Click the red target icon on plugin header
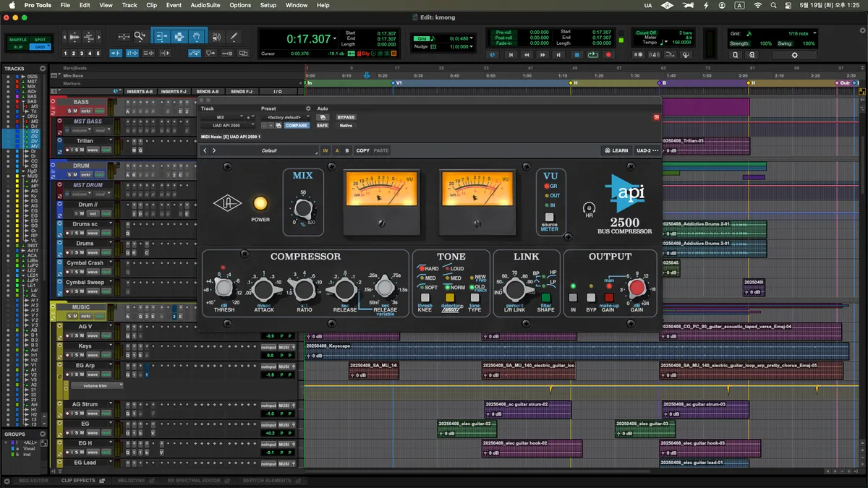 (x=657, y=117)
